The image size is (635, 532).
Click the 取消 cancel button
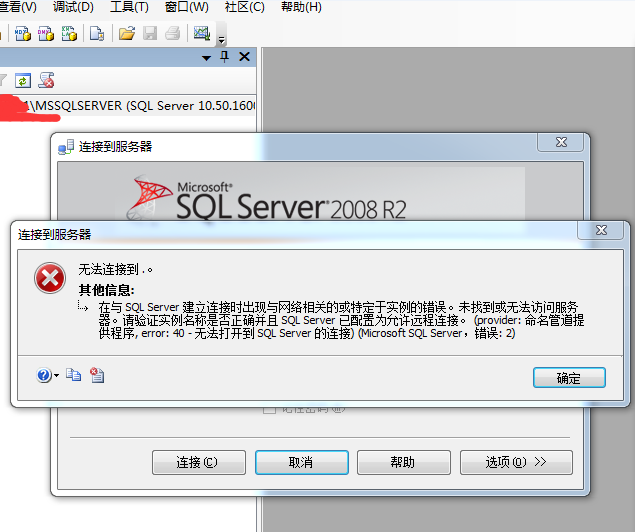(300, 462)
